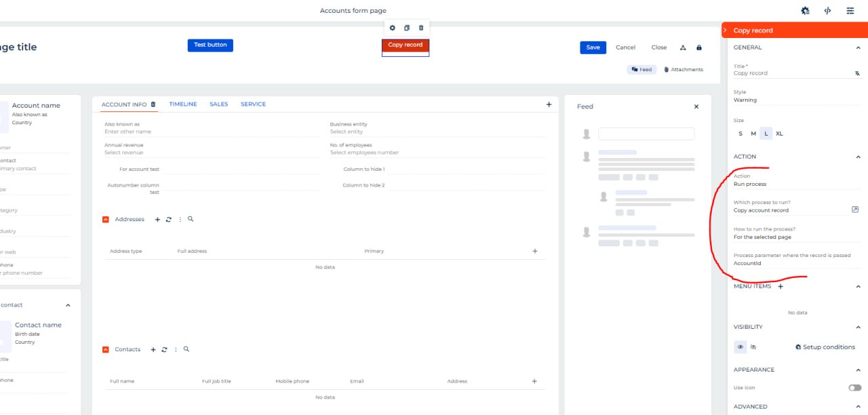Open page source code view icon
This screenshot has height=415, width=868.
[x=827, y=10]
